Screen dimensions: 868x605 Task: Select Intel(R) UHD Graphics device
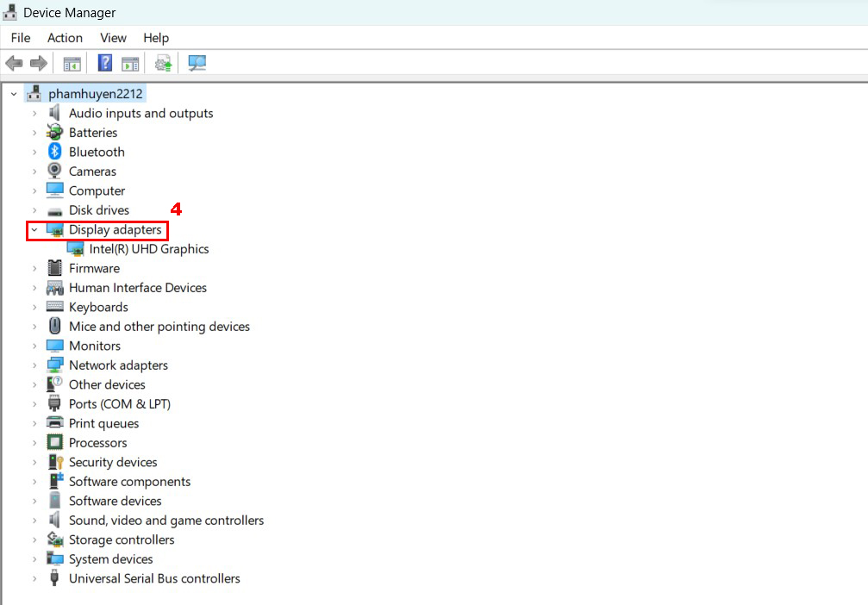pos(149,249)
